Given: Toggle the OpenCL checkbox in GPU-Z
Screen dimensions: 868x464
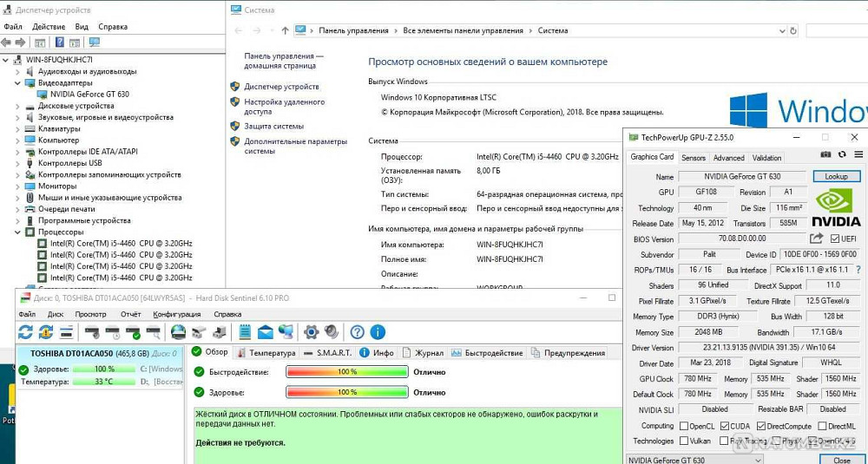Looking at the screenshot, I should pos(684,427).
